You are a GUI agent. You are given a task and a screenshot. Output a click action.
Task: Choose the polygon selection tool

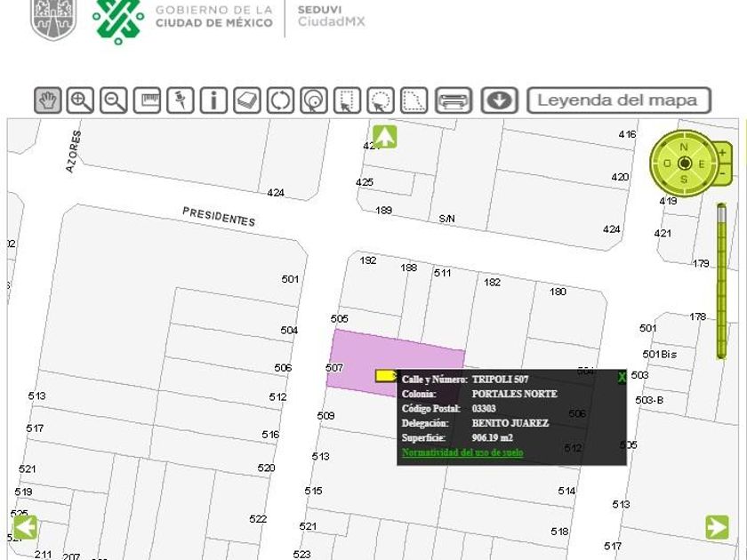(414, 100)
